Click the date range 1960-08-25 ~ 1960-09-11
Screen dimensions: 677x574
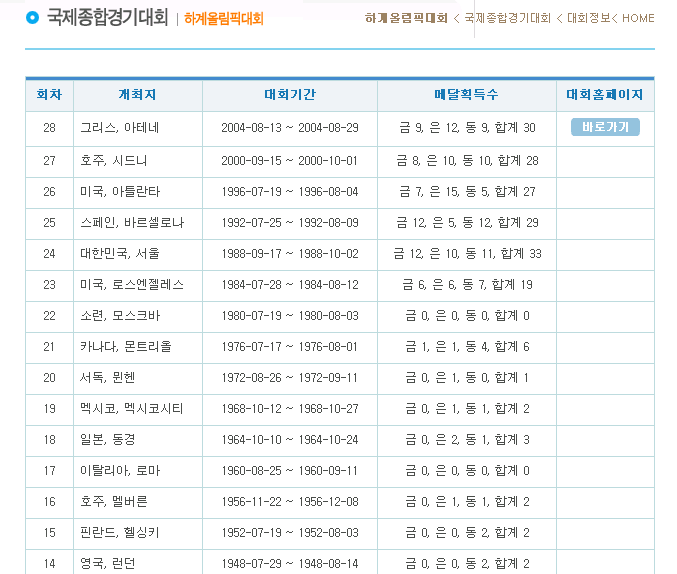point(290,471)
